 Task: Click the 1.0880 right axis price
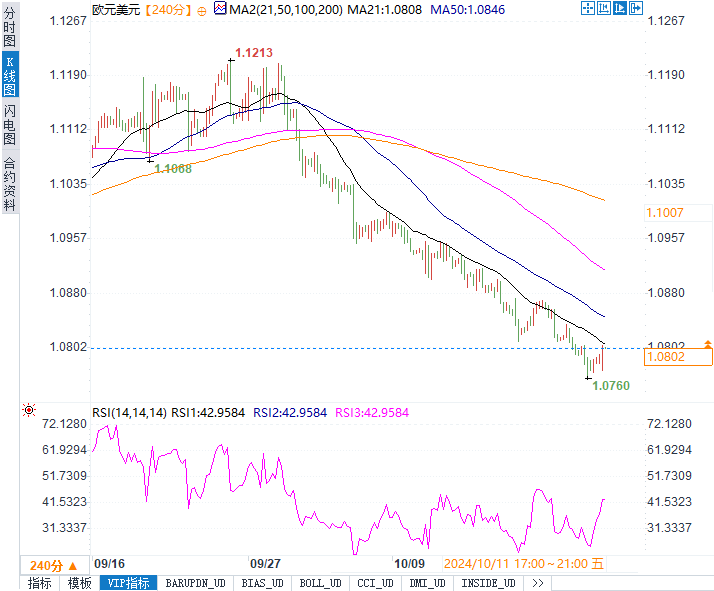666,293
